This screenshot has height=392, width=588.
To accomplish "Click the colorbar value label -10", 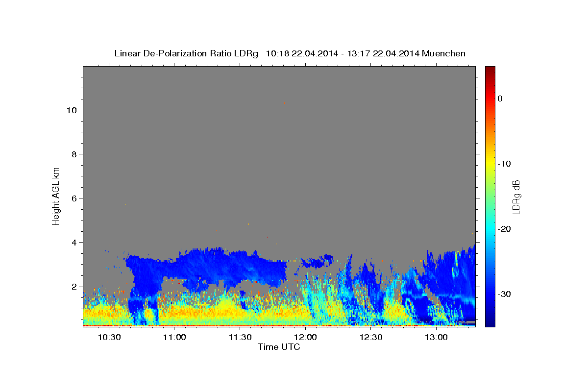I will [504, 164].
